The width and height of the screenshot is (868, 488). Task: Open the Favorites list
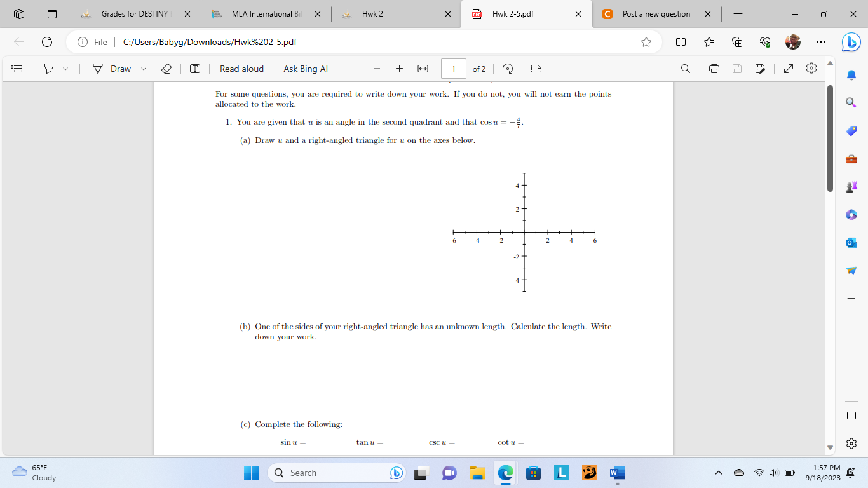click(709, 42)
